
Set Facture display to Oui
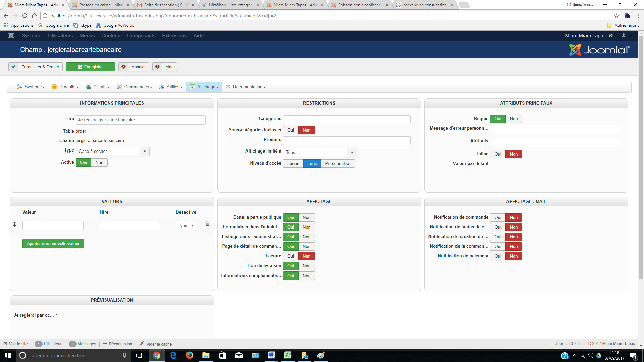[x=290, y=256]
